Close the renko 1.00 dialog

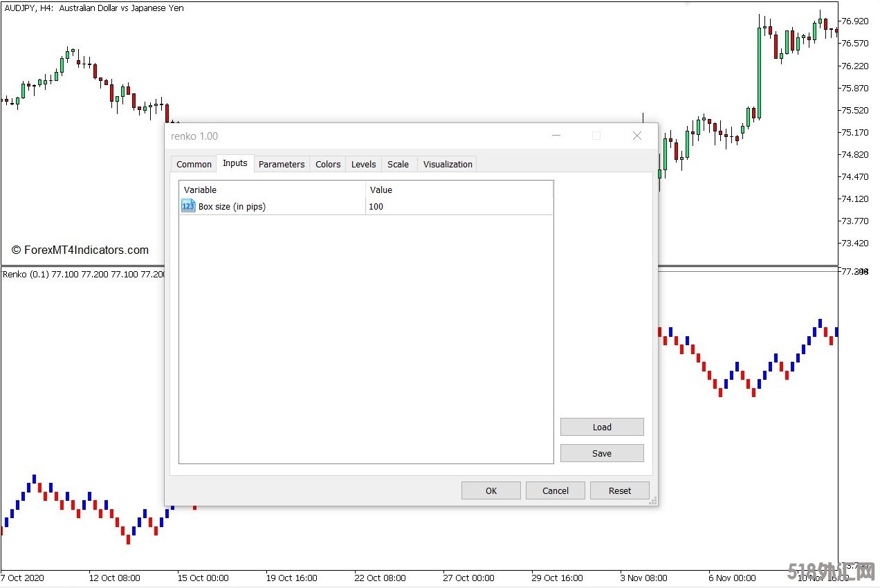click(x=637, y=136)
